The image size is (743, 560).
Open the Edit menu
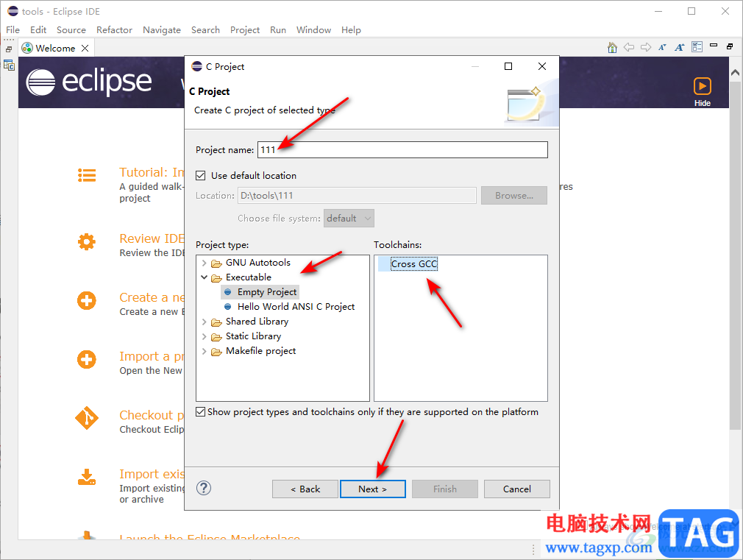pyautogui.click(x=38, y=30)
